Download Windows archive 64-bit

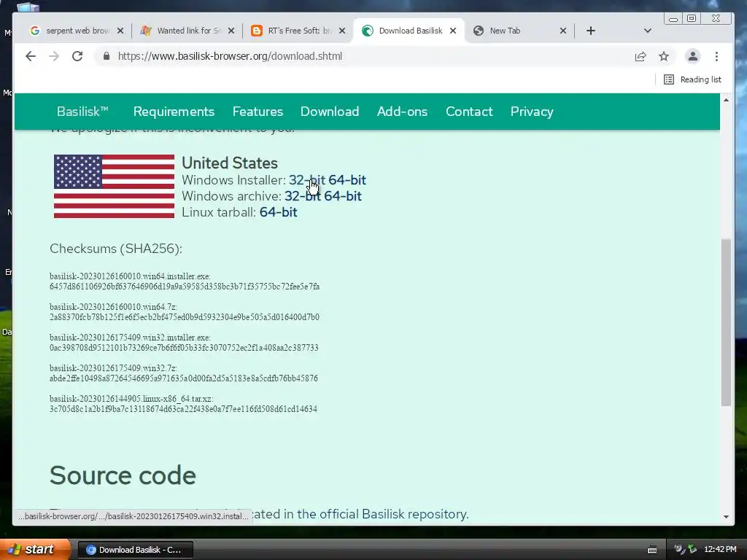coord(343,196)
